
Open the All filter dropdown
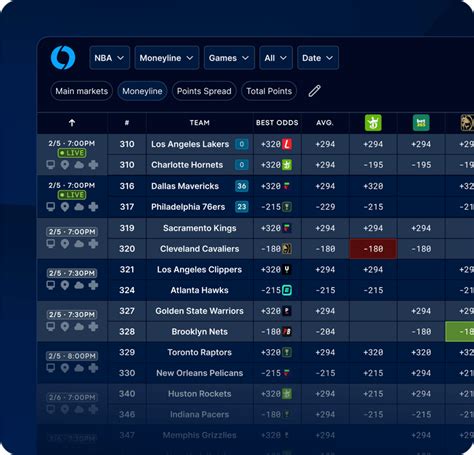pyautogui.click(x=276, y=58)
